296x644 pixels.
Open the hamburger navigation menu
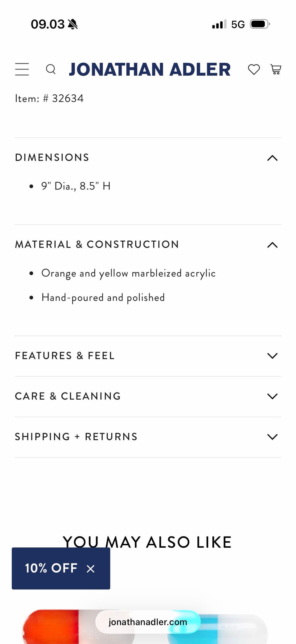[x=22, y=69]
